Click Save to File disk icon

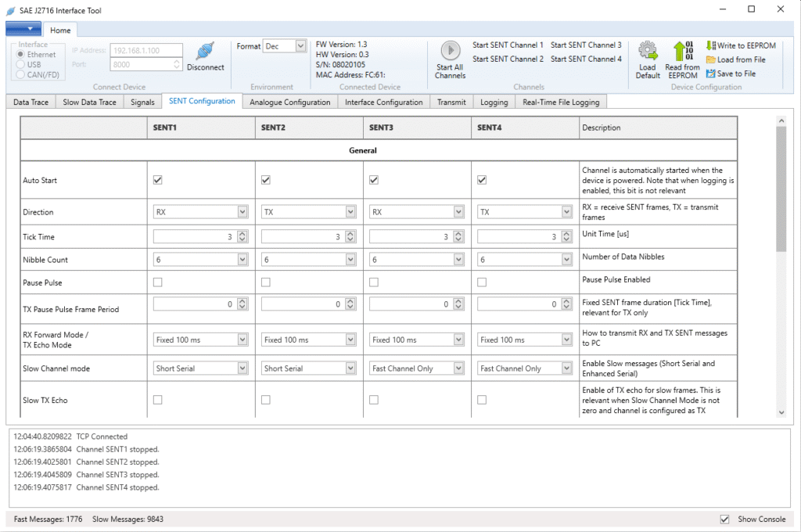click(711, 74)
